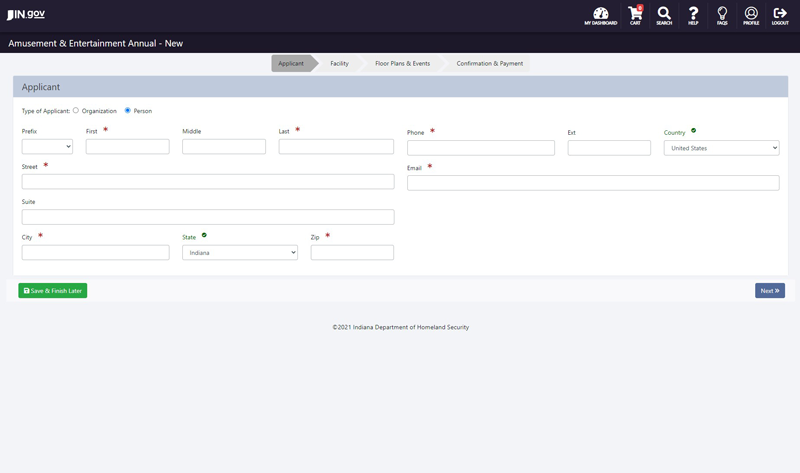800x473 pixels.
Task: Click the IN.gov logo
Action: (26, 14)
